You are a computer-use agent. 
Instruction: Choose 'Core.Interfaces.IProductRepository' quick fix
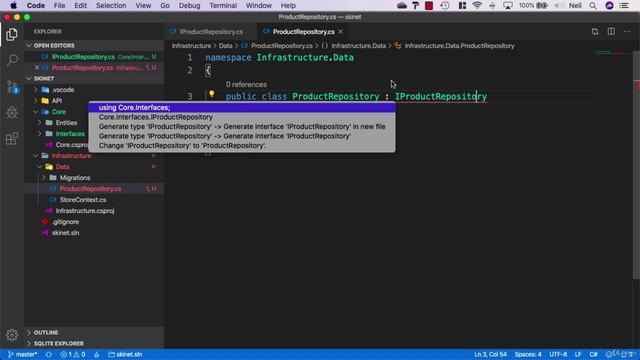(x=242, y=117)
